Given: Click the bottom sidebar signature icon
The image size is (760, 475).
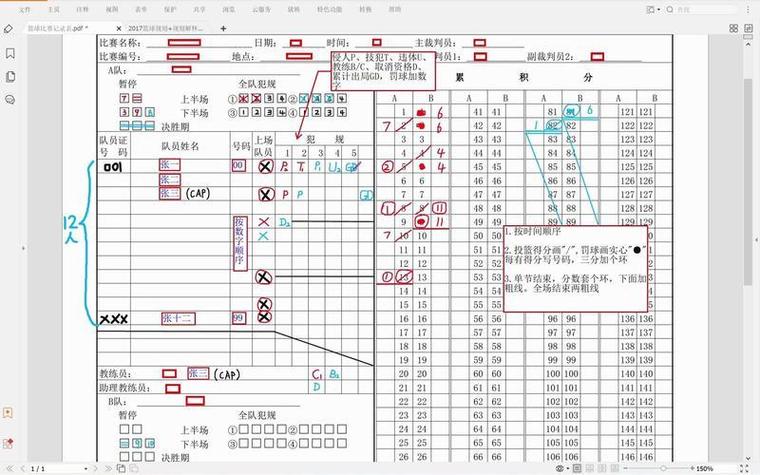Looking at the screenshot, I should [8, 443].
